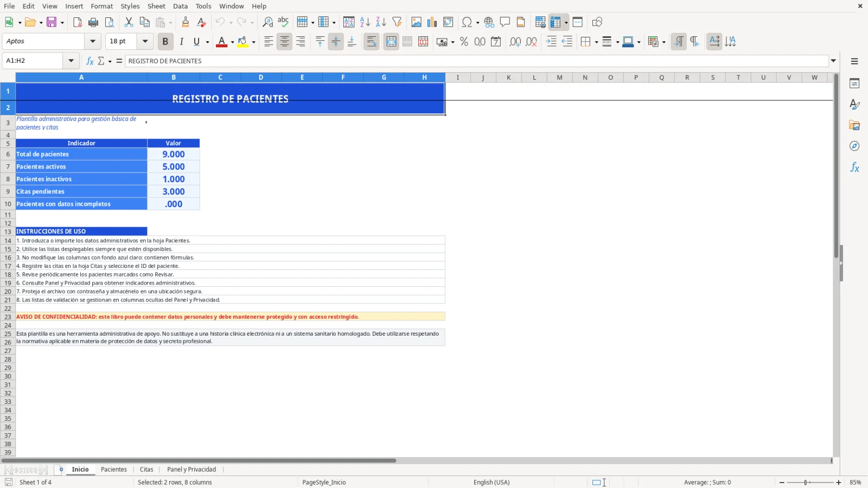Expand the Name Box dropdown
The width and height of the screenshot is (868, 488).
(71, 61)
